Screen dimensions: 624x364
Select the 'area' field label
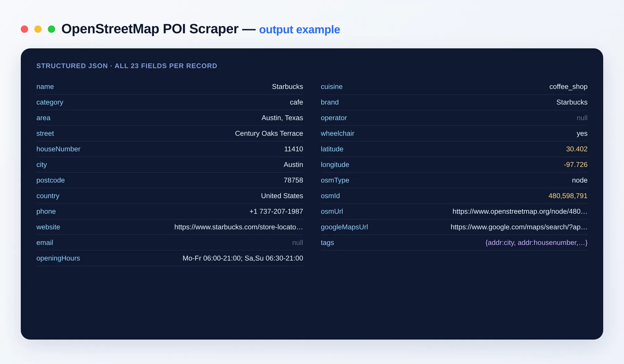pos(43,118)
